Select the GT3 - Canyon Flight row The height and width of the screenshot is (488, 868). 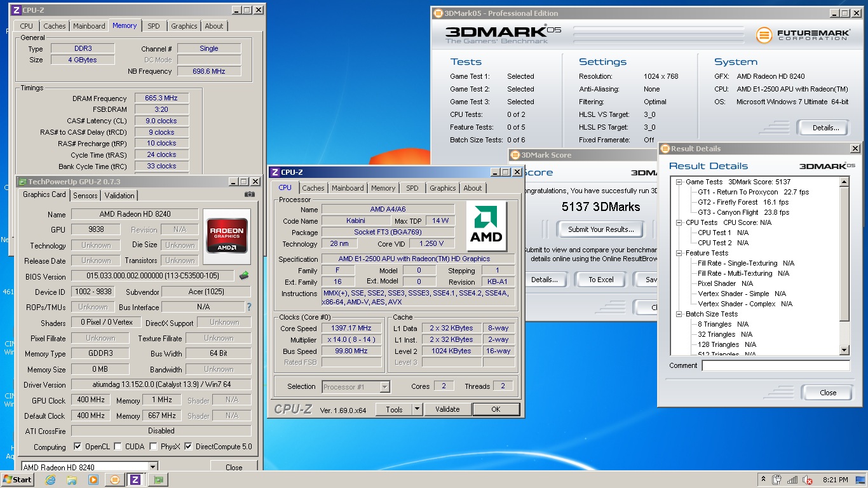pos(743,212)
